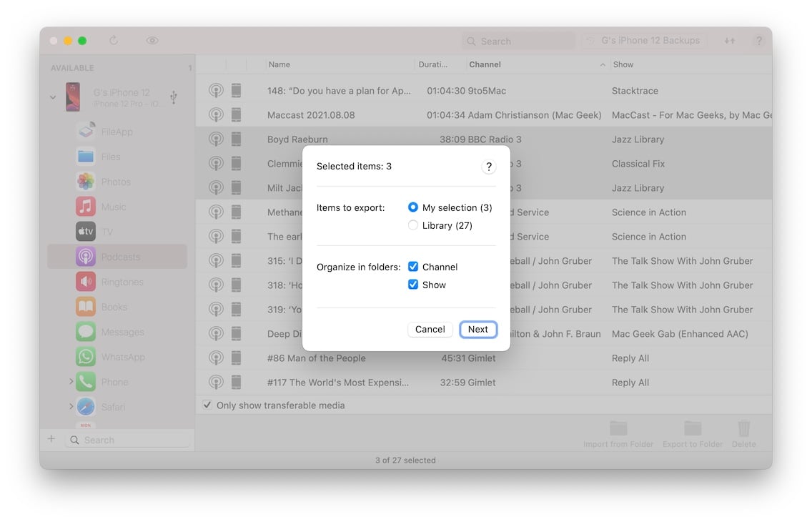Cancel the export dialog

point(430,330)
